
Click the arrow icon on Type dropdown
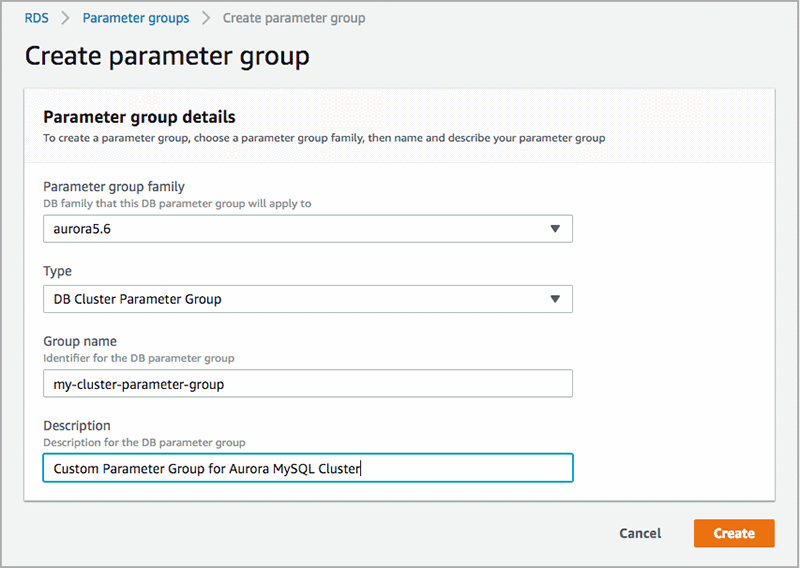(556, 299)
